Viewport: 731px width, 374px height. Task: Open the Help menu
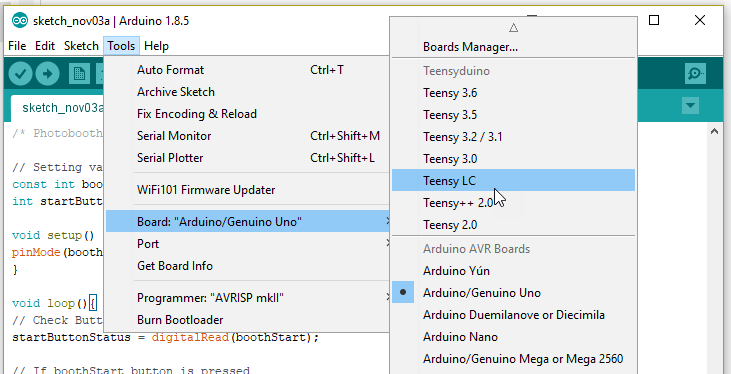(x=156, y=46)
